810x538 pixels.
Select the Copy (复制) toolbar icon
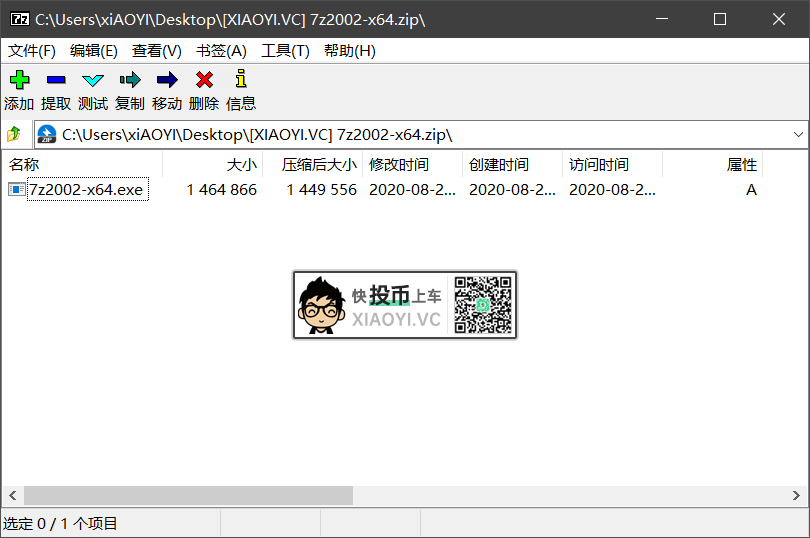(x=130, y=80)
